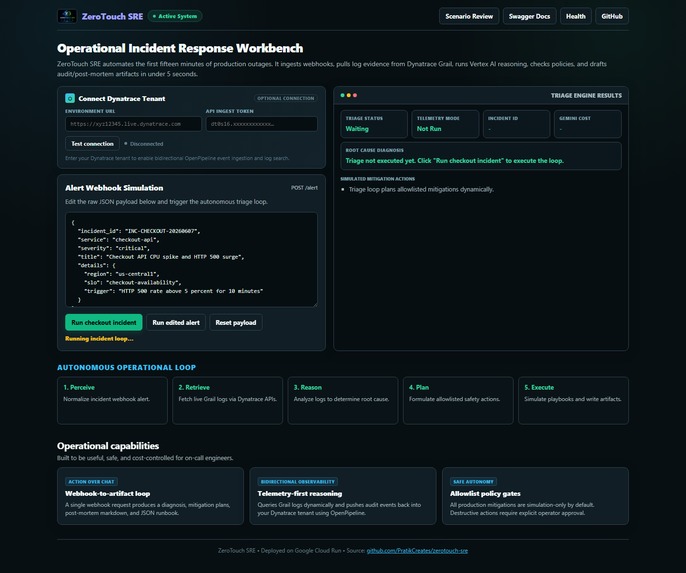This screenshot has height=573, width=686.
Task: Click the Test connection button
Action: pos(92,143)
